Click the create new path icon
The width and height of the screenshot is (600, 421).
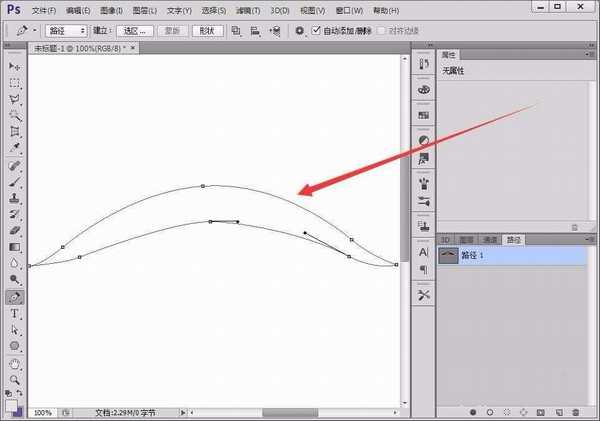(556, 411)
